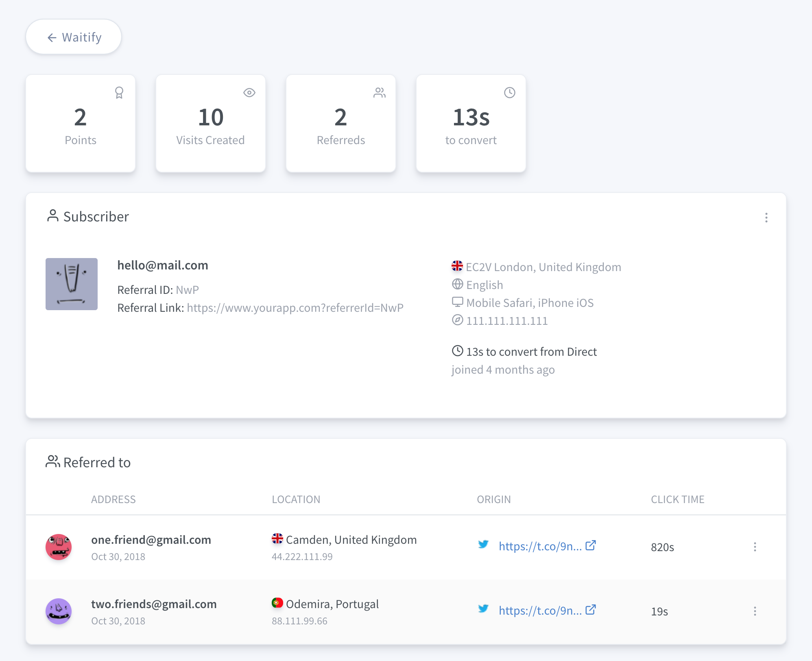The height and width of the screenshot is (661, 812).
Task: Open the t.co origin link for one.friend
Action: pos(540,546)
